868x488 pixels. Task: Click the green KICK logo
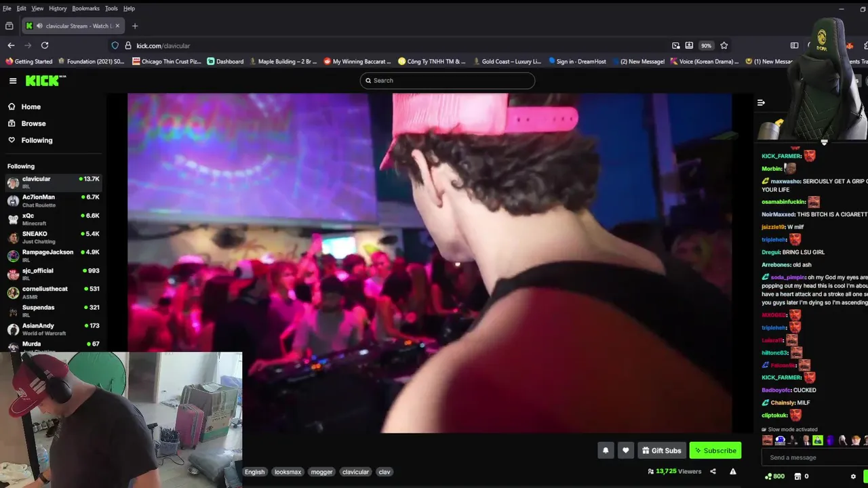pos(45,81)
